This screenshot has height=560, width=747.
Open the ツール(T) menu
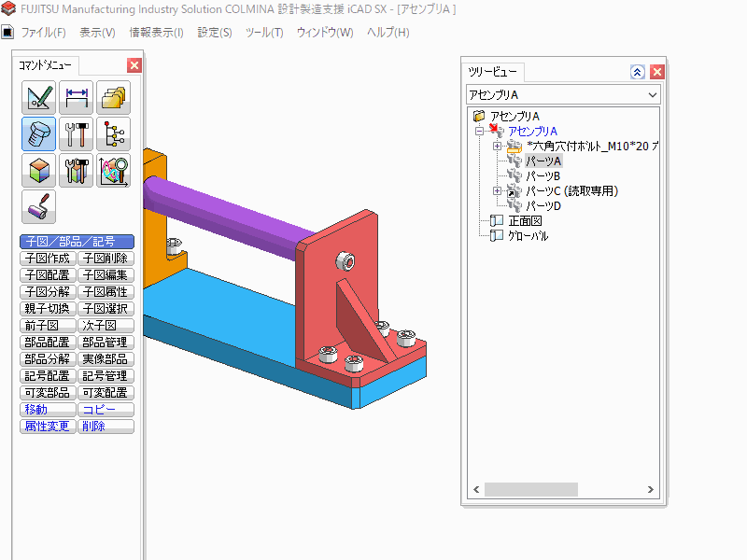click(263, 33)
